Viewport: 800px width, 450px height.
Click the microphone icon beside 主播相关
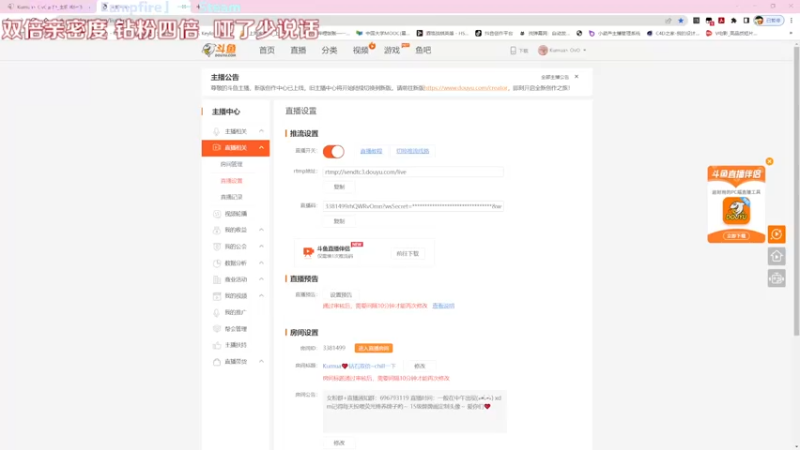(216, 132)
